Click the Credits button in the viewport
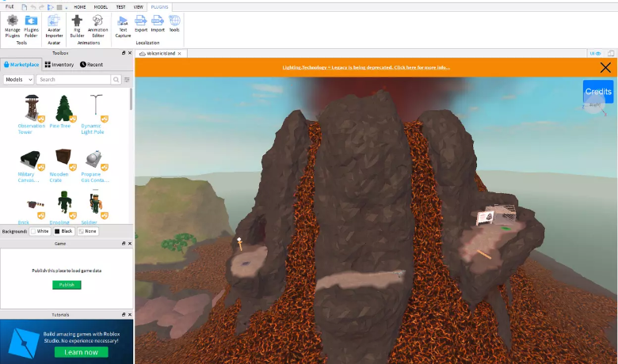 click(598, 92)
